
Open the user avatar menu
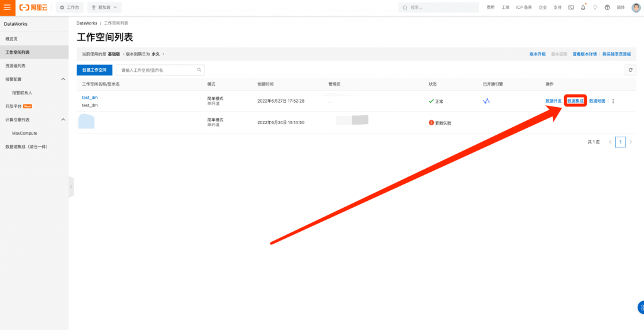636,8
